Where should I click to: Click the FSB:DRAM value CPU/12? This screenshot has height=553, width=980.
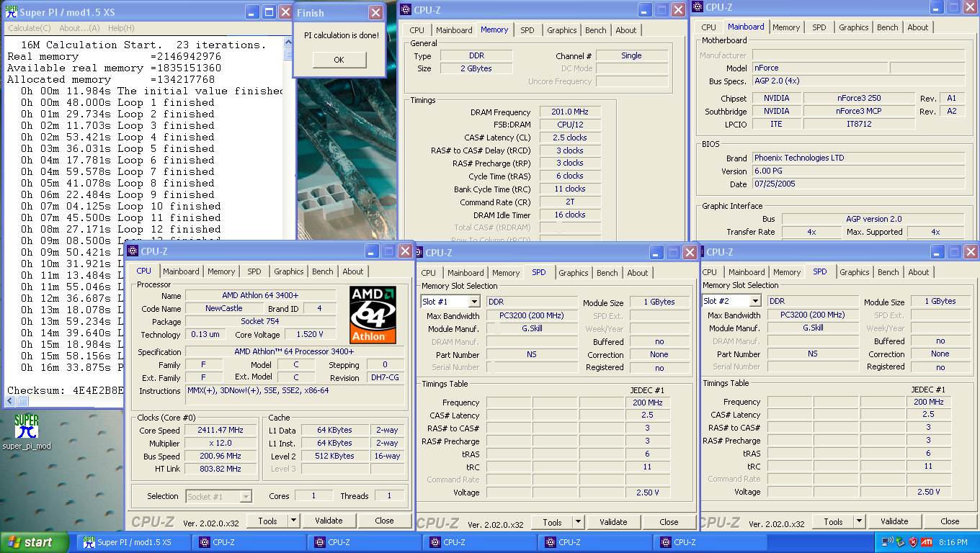(x=569, y=125)
